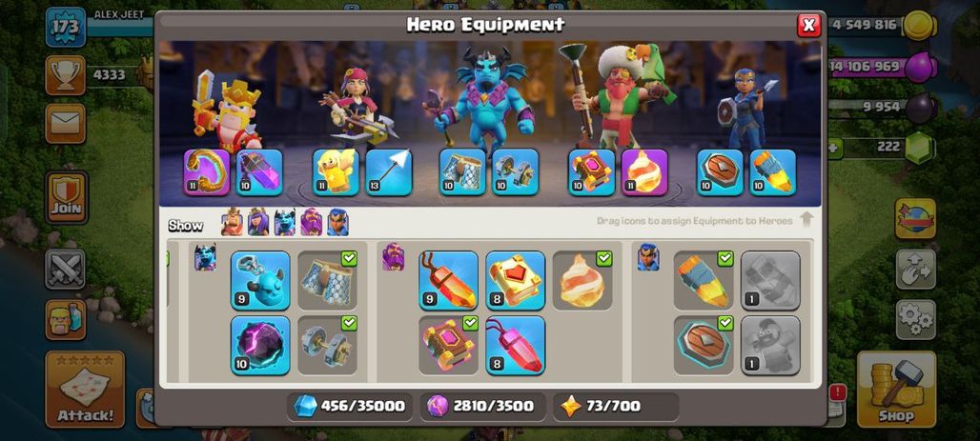The height and width of the screenshot is (441, 980).
Task: Select the level 9 orange gem amulet
Action: [x=448, y=280]
